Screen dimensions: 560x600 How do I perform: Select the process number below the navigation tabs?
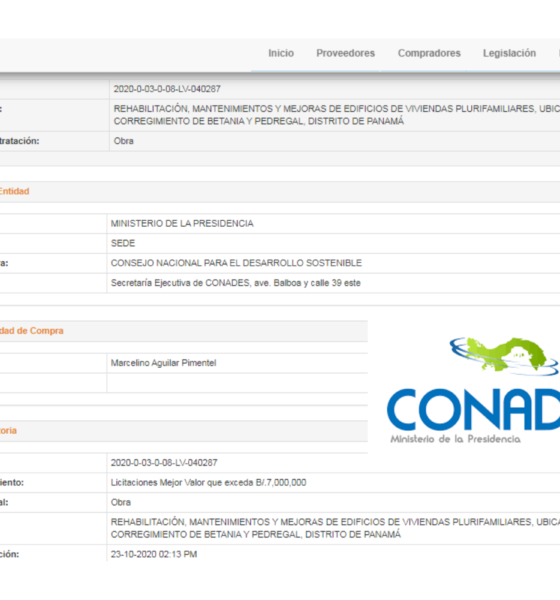click(x=167, y=89)
